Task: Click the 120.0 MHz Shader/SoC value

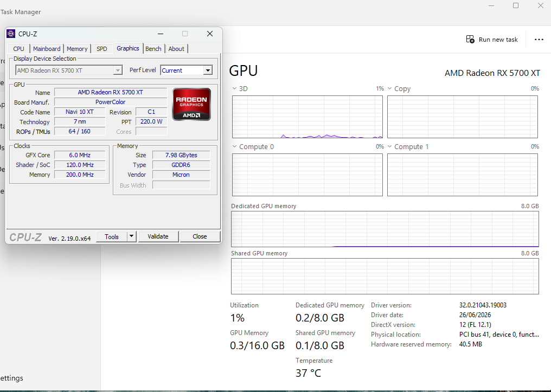Action: coord(80,165)
